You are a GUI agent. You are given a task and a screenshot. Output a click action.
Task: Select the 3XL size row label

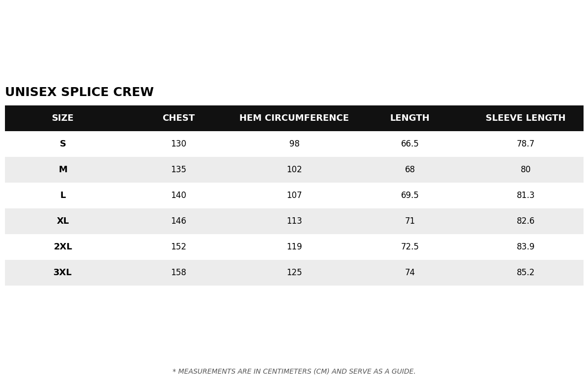(x=63, y=272)
